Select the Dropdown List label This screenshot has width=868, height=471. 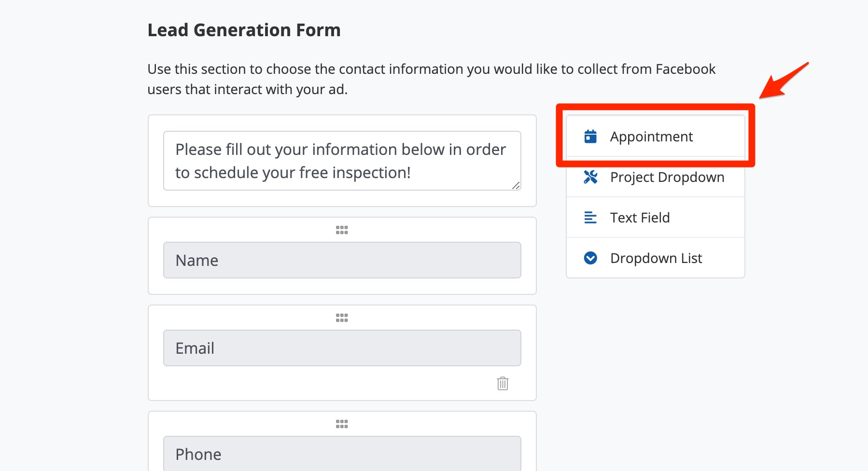click(656, 258)
